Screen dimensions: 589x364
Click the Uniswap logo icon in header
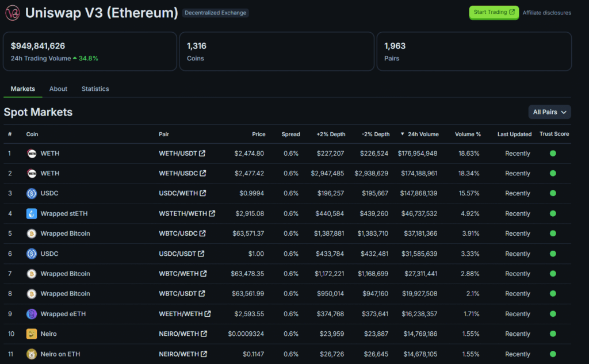click(x=12, y=13)
